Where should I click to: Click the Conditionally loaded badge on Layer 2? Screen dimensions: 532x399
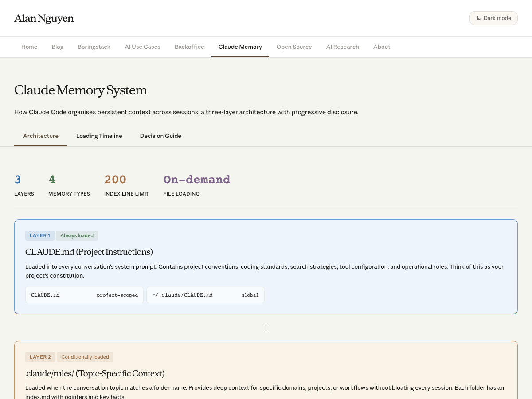[85, 357]
